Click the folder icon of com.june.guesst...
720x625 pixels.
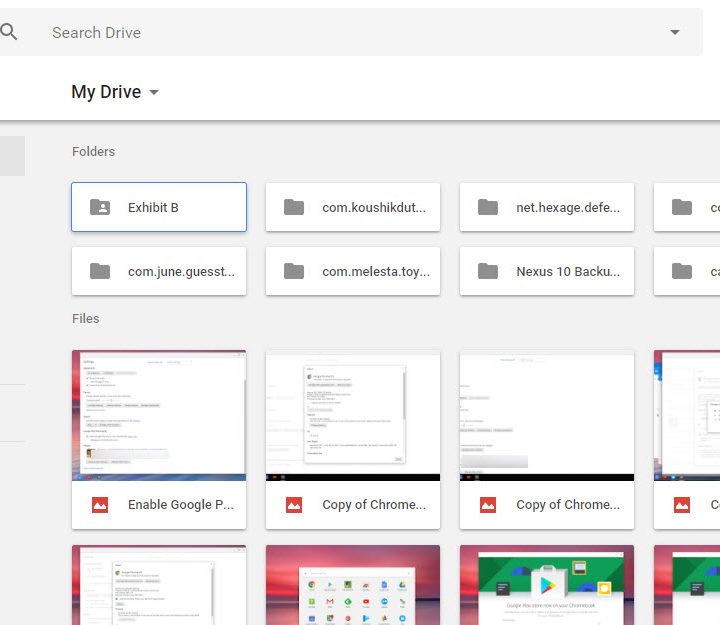pyautogui.click(x=100, y=271)
